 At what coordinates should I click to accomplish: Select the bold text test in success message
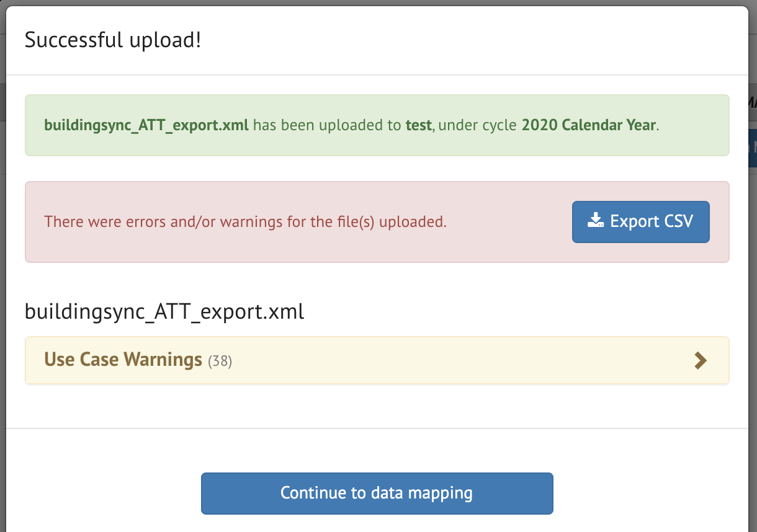pos(419,125)
